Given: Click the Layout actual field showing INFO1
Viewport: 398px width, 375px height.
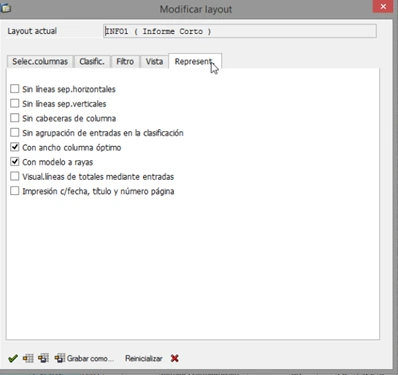Looking at the screenshot, I should tap(240, 31).
